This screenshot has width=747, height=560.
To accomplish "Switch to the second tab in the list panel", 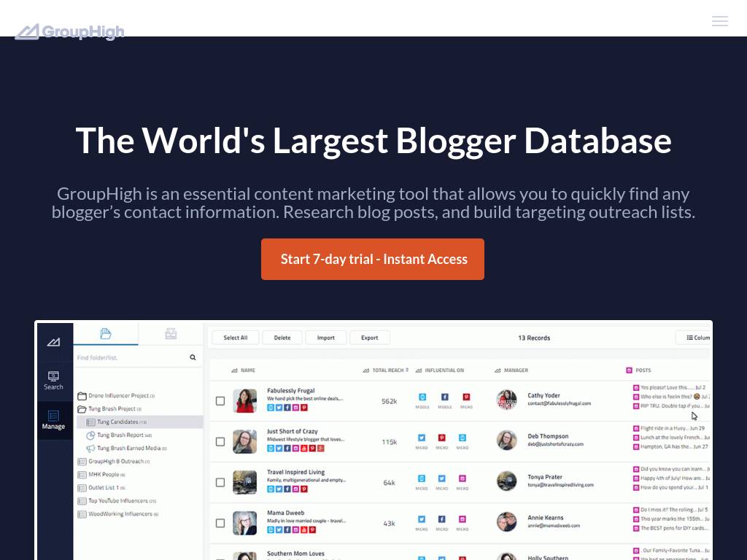I will click(171, 334).
